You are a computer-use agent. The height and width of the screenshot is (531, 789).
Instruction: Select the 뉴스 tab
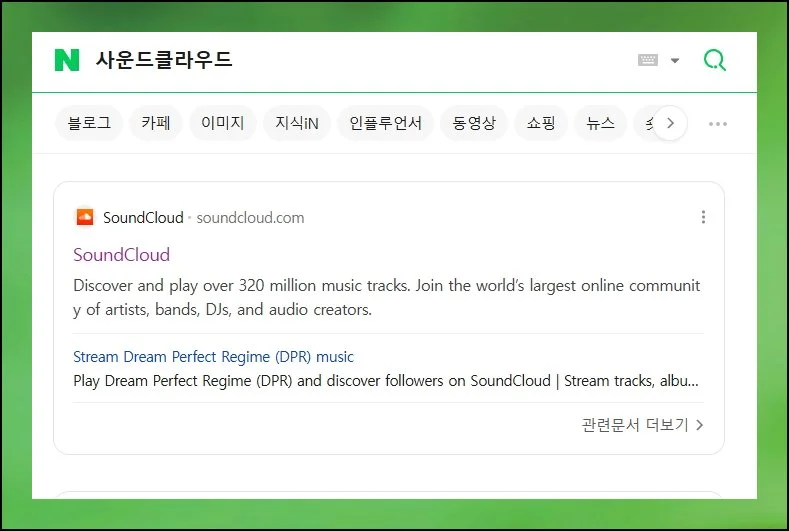600,124
